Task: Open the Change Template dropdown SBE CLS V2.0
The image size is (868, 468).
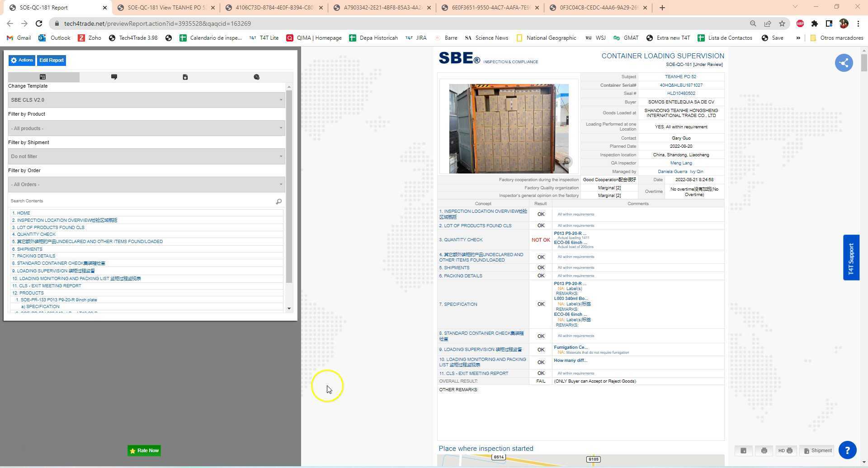Action: point(146,100)
